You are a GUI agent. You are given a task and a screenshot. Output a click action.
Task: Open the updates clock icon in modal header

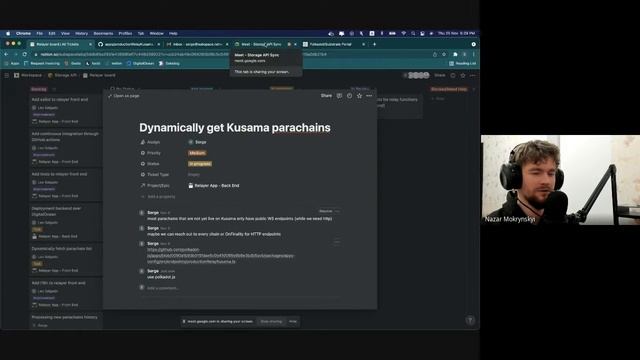pyautogui.click(x=349, y=96)
